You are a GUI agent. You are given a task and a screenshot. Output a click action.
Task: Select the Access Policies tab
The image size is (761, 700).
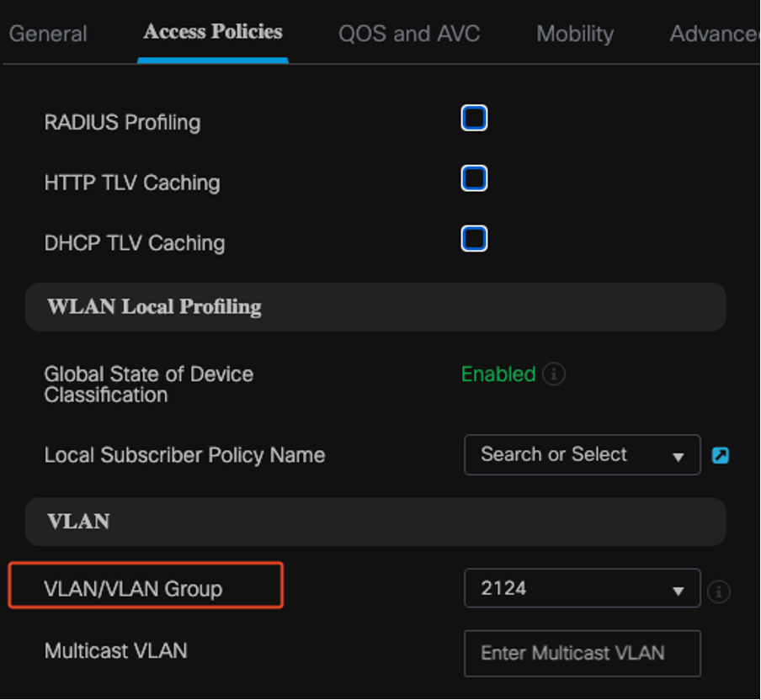pos(213,32)
